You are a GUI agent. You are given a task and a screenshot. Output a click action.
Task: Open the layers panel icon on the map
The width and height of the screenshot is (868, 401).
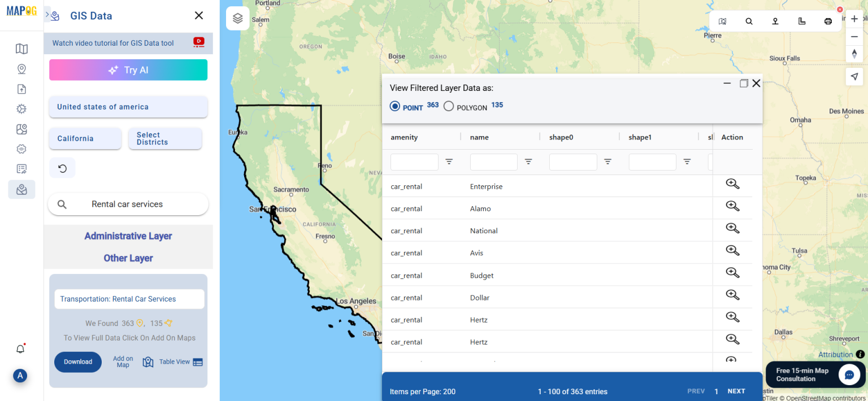click(x=237, y=18)
